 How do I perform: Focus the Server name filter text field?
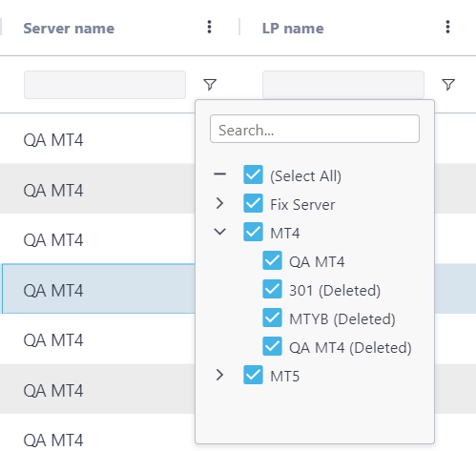click(105, 85)
